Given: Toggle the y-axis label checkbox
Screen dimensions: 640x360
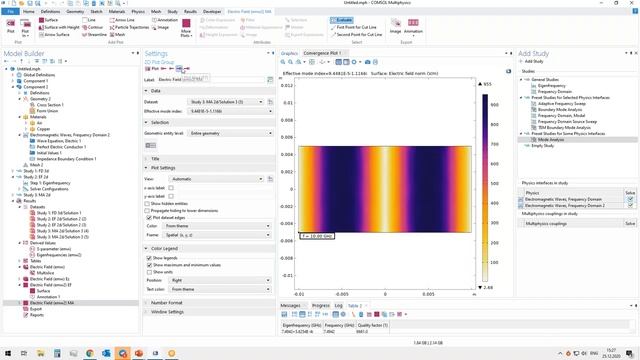Looking at the screenshot, I should [x=171, y=196].
